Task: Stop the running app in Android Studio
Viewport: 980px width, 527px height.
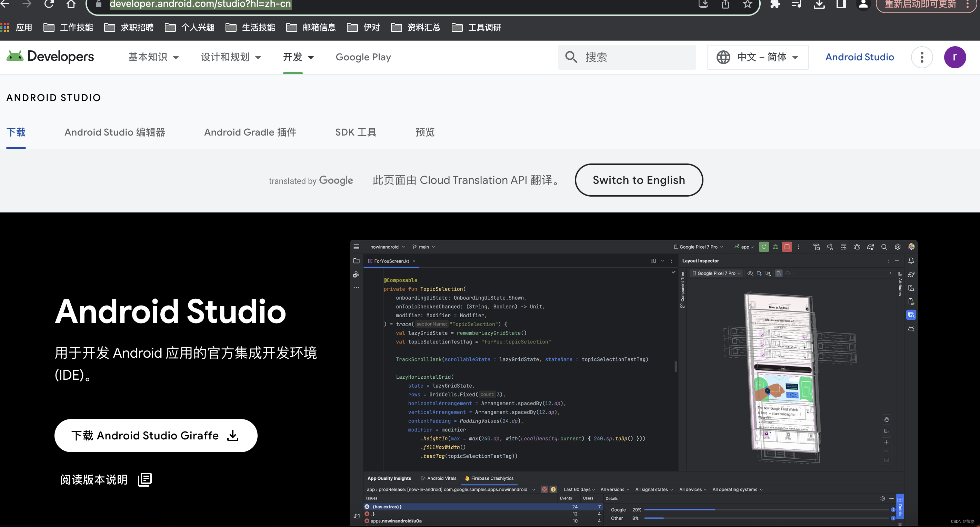Action: click(787, 247)
